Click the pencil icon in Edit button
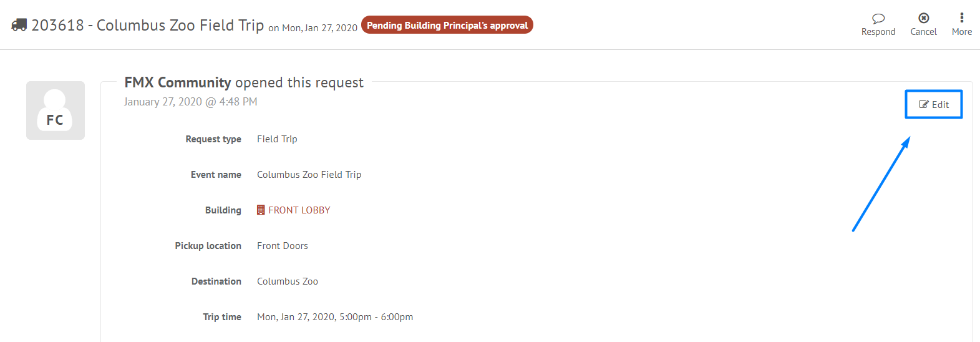The width and height of the screenshot is (980, 342). 924,104
